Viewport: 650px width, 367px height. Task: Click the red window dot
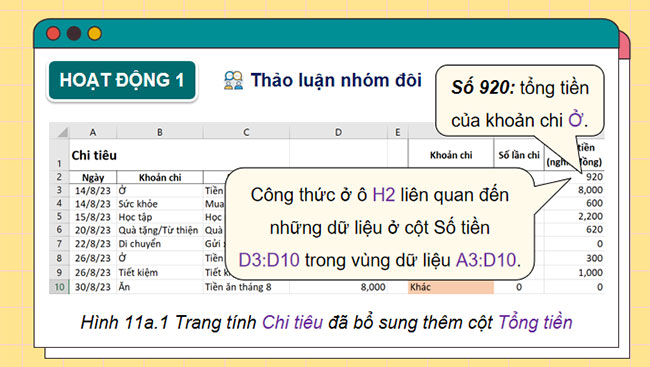tap(53, 33)
